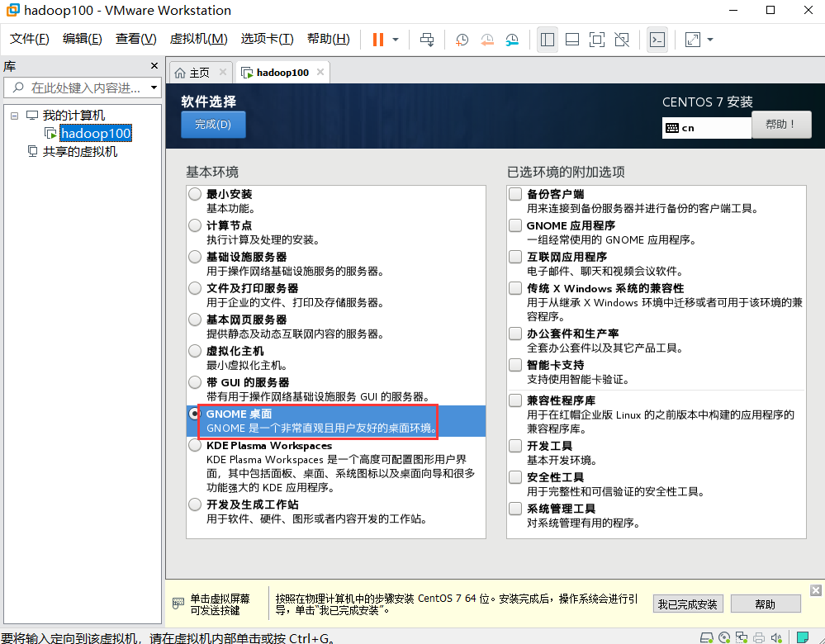Toggle the library panel visibility
This screenshot has width=825, height=644.
point(549,39)
